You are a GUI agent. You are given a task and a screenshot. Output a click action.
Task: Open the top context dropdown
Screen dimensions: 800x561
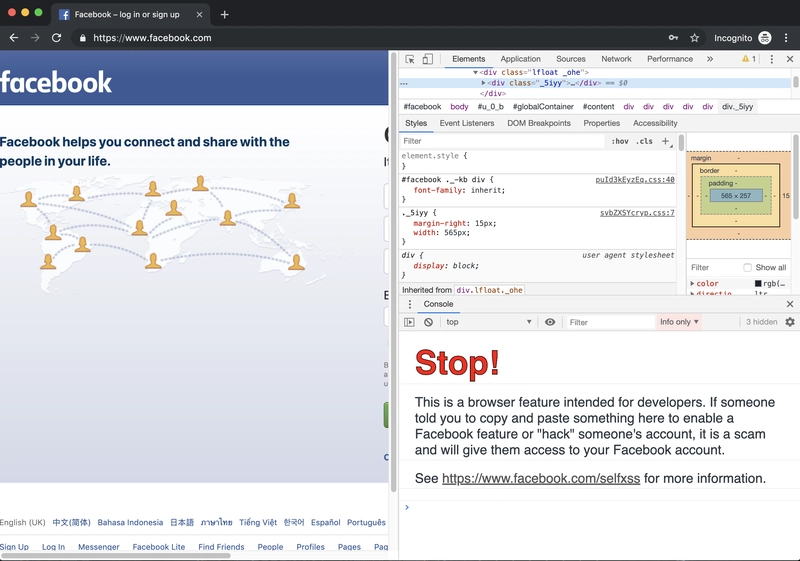coord(489,322)
